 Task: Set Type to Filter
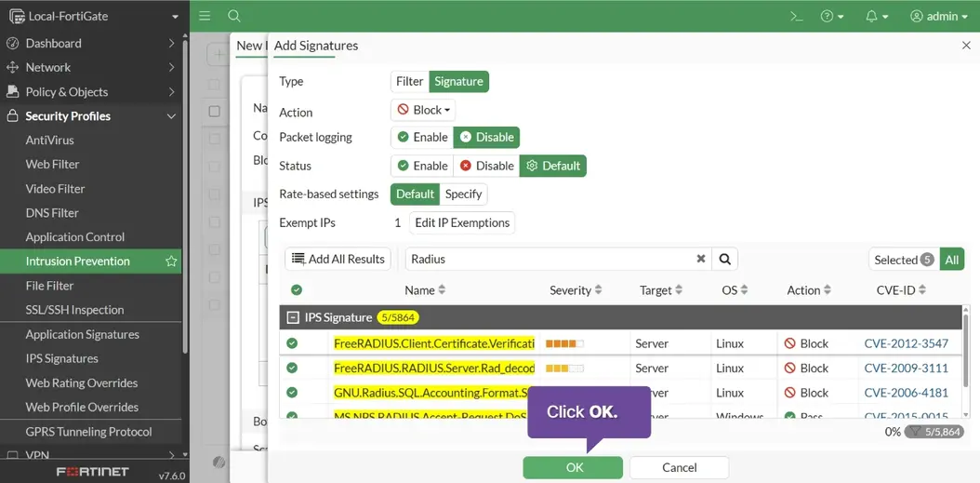[409, 81]
